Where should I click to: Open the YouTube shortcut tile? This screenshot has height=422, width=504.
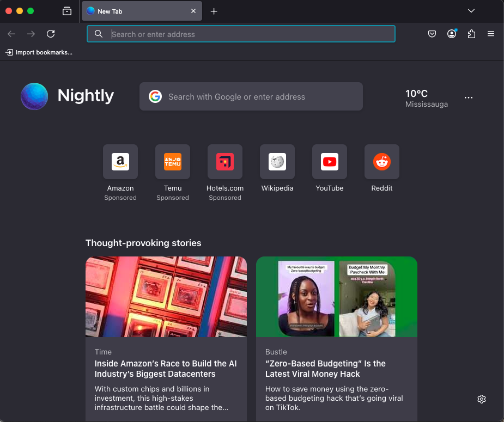(330, 168)
